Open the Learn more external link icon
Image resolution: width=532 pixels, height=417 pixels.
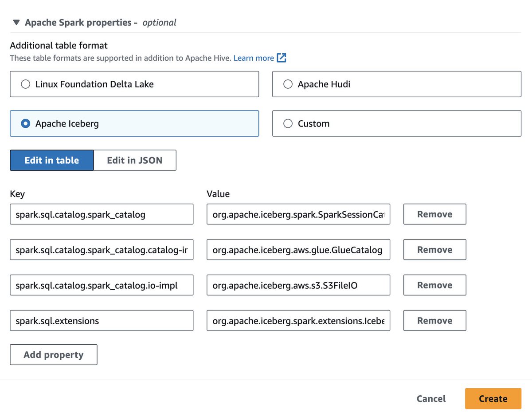pyautogui.click(x=282, y=58)
